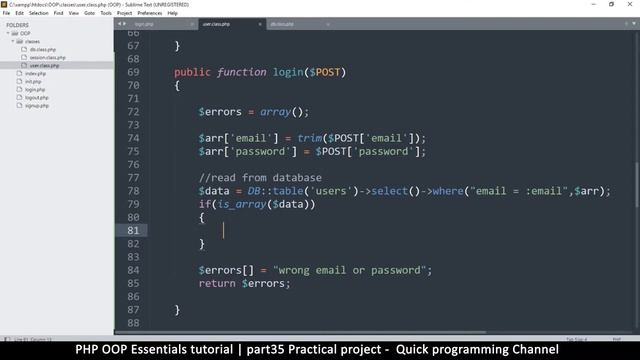The image size is (640, 360).
Task: Click line number 81 in the gutter
Action: [x=133, y=231]
